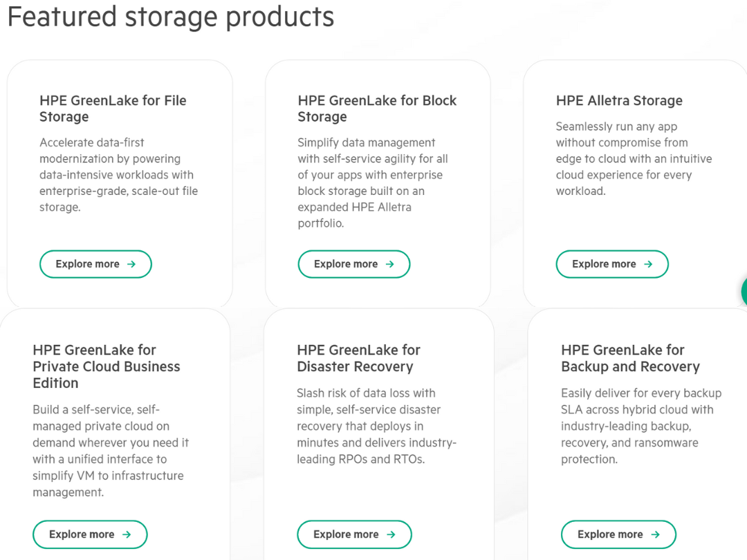Explore more about Backup and Recovery
747x560 pixels.
(618, 534)
